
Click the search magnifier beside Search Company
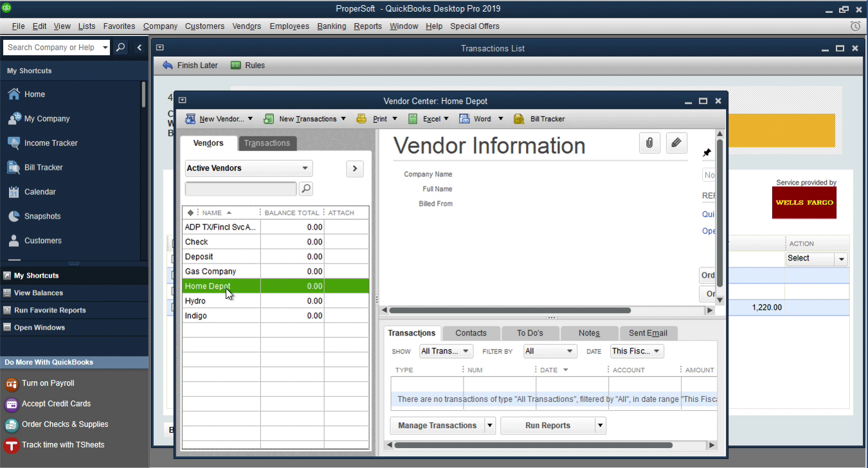120,48
